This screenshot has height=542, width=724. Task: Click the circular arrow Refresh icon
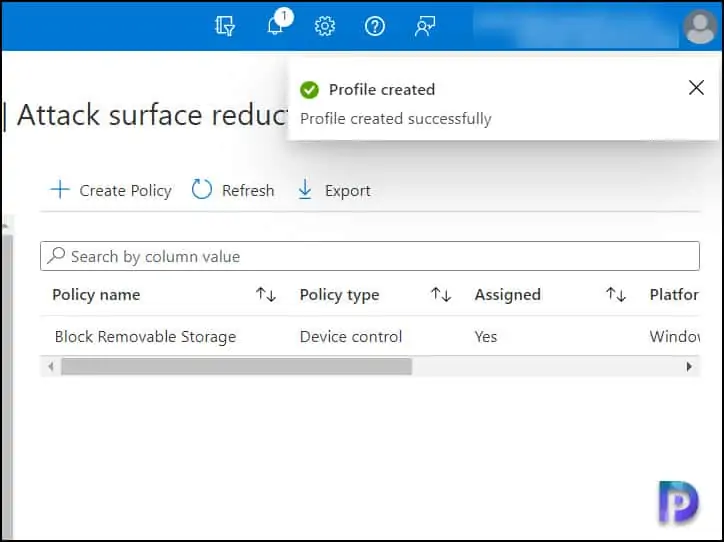click(202, 189)
